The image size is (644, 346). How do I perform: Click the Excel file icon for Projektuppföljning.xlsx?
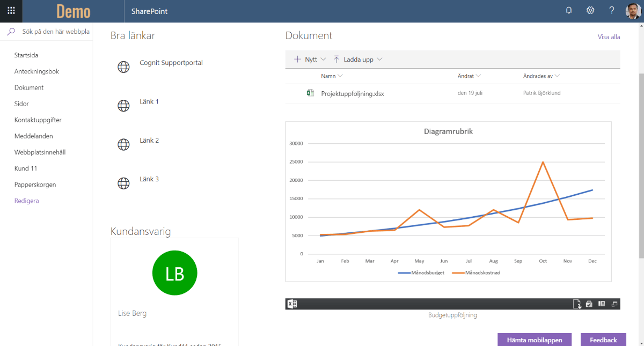310,93
